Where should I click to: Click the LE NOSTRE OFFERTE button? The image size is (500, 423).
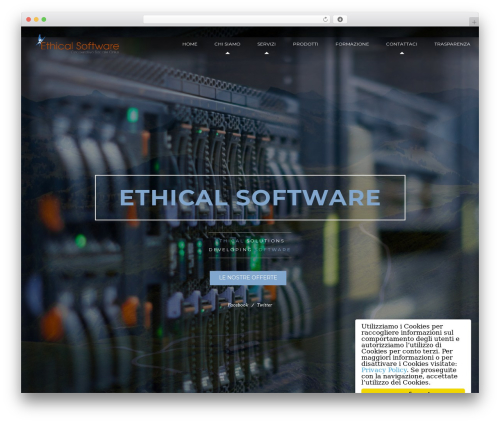248,278
